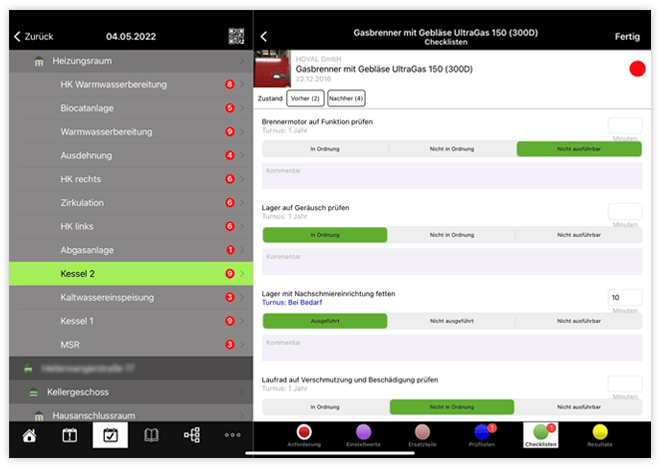Screen dimensions: 662x468
Task: Go back with the Zurück button
Action: [x=34, y=37]
